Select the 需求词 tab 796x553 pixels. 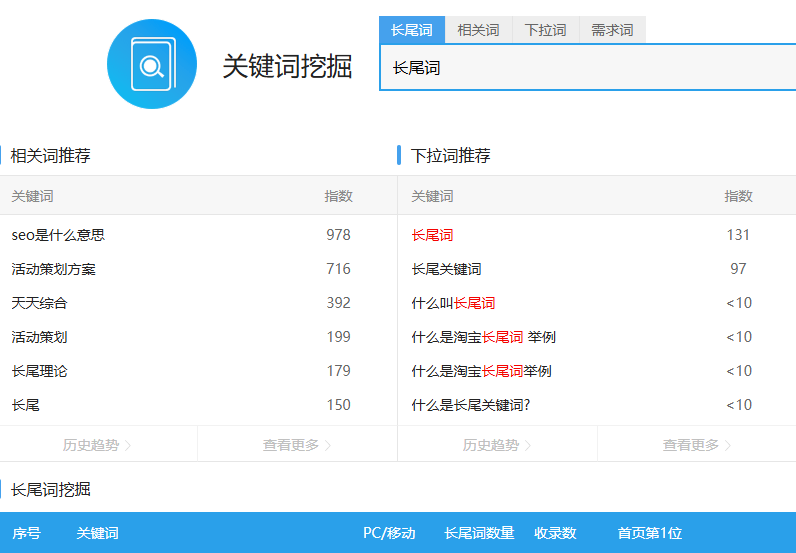(612, 30)
